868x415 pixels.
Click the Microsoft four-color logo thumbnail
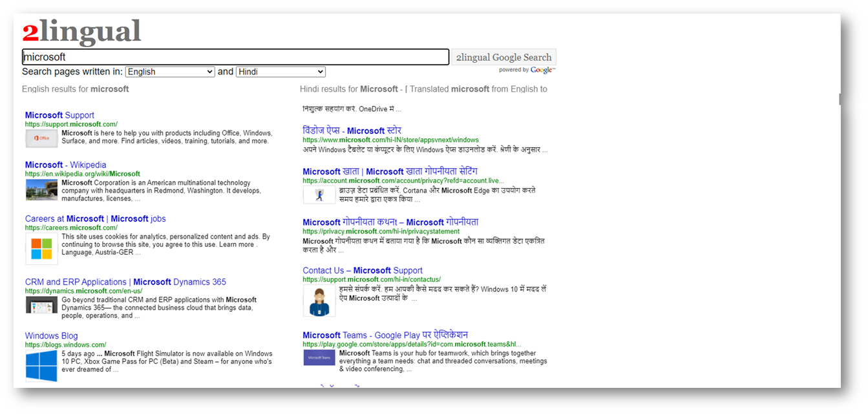click(x=41, y=249)
